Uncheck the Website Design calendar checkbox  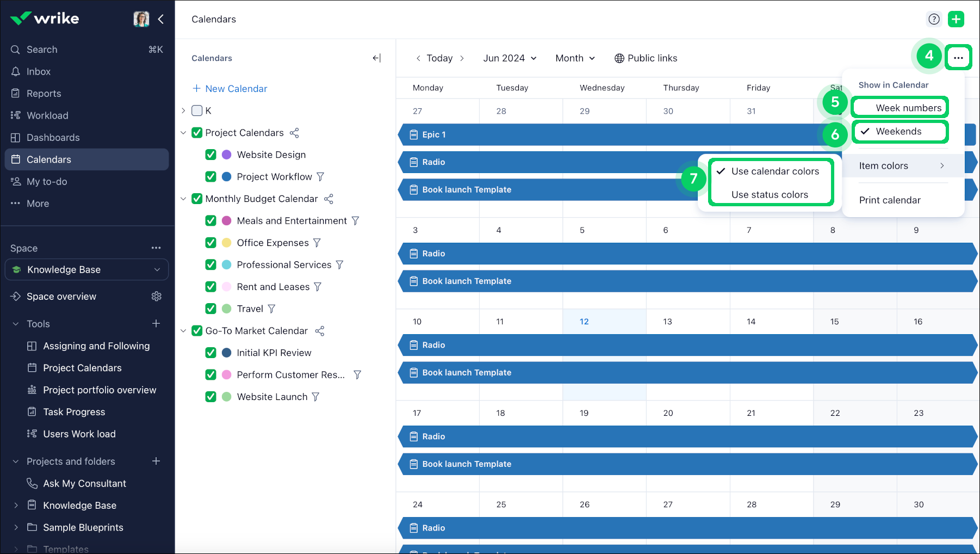pyautogui.click(x=211, y=155)
